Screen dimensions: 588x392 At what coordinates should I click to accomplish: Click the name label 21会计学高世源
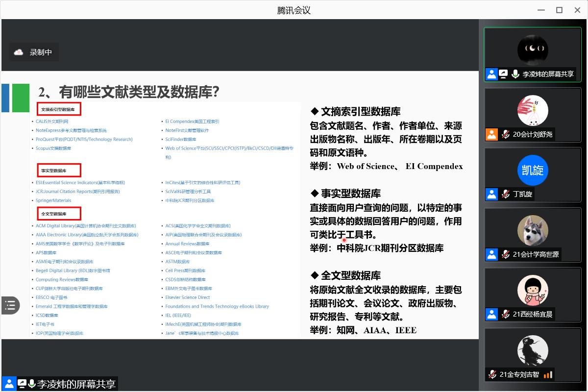(x=536, y=254)
